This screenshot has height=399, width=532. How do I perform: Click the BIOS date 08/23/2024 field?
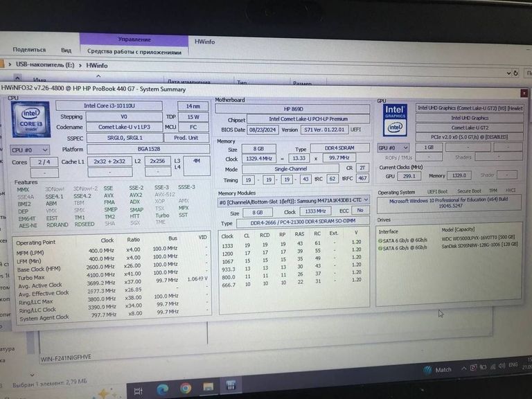coord(263,130)
